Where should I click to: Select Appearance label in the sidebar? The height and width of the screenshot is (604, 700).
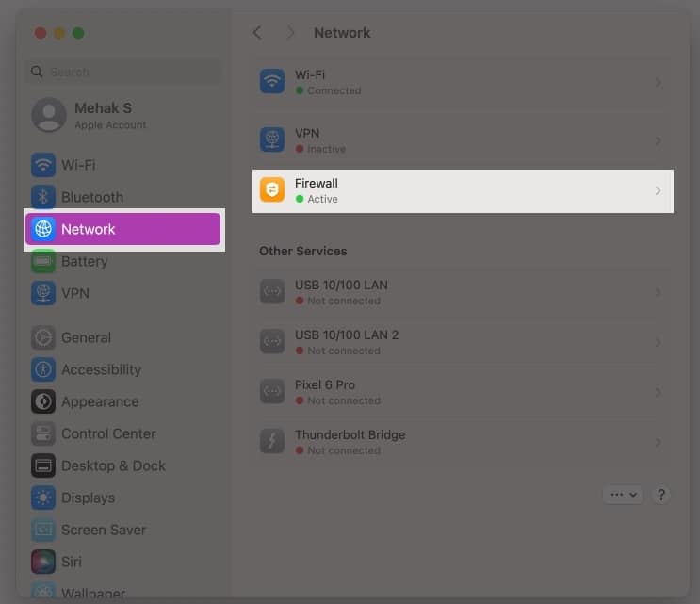pos(100,401)
